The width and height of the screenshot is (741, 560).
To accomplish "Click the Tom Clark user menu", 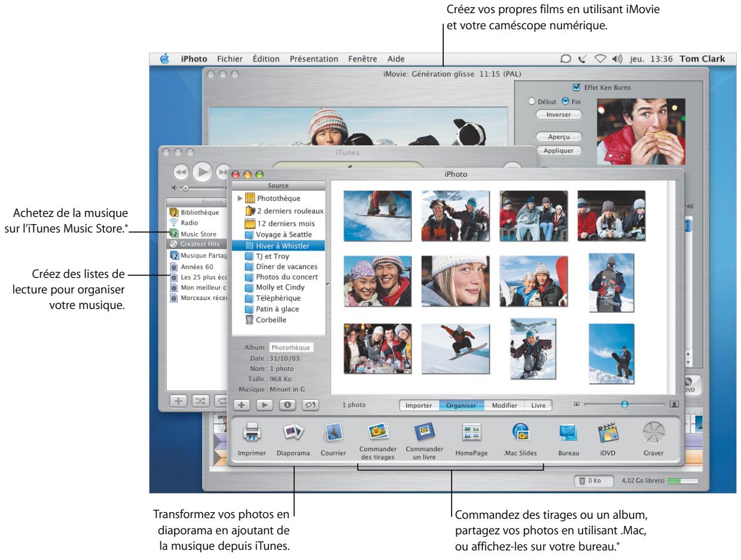I will pos(703,59).
